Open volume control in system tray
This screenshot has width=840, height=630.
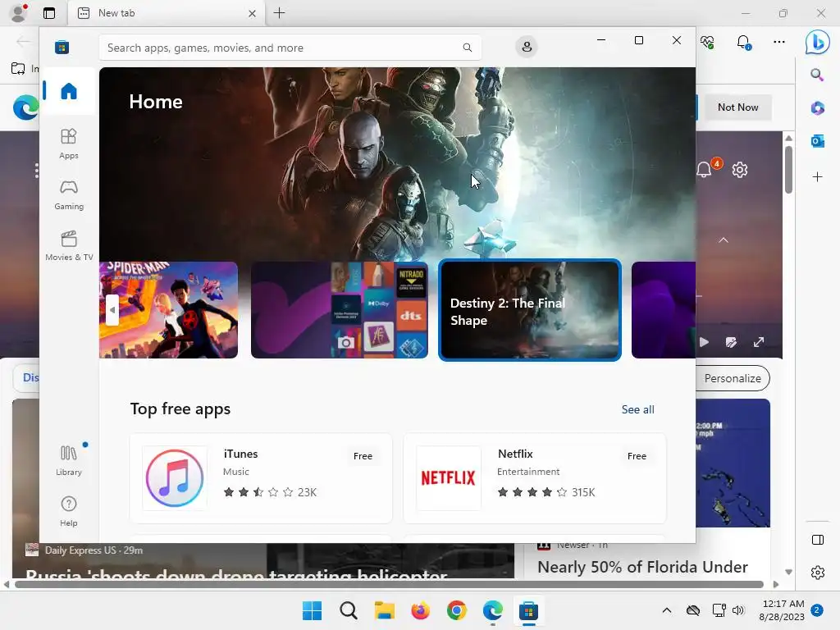point(738,610)
